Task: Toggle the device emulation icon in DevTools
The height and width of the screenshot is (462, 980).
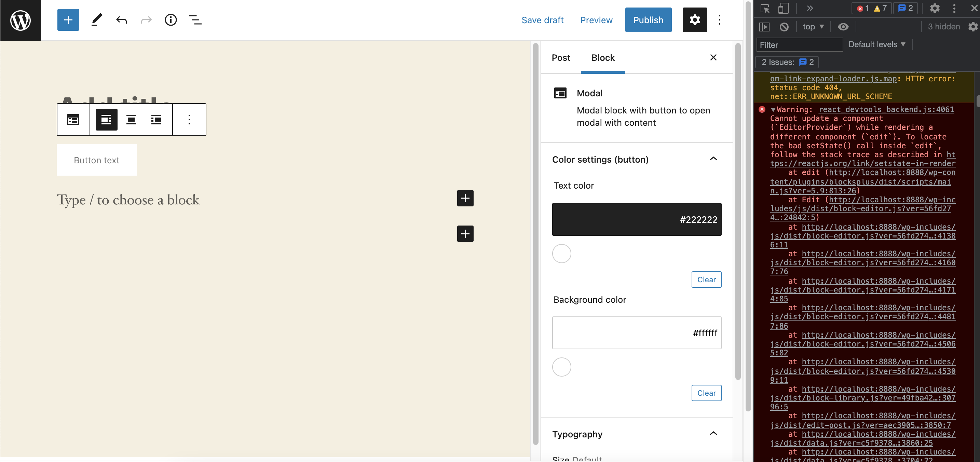Action: pyautogui.click(x=783, y=8)
